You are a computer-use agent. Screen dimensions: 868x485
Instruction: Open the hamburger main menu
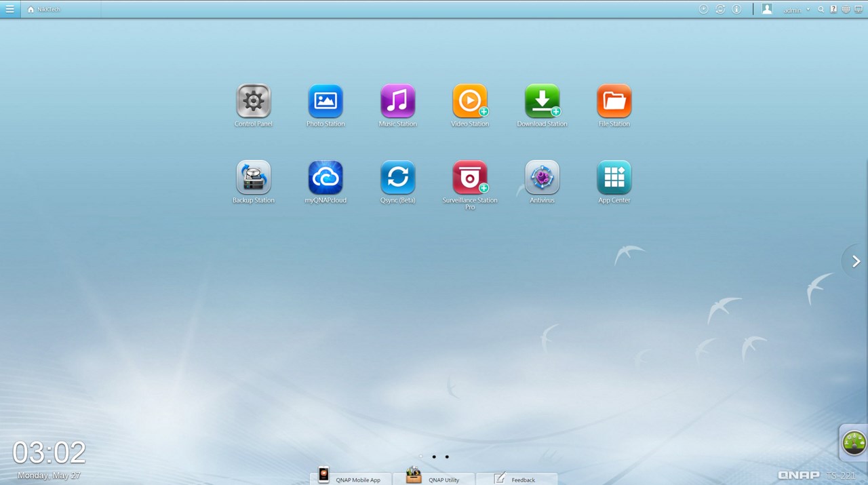(x=9, y=9)
